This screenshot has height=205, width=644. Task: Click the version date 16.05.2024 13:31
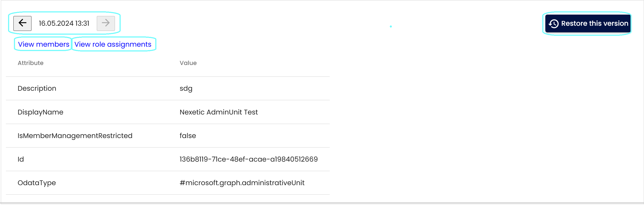click(x=64, y=23)
